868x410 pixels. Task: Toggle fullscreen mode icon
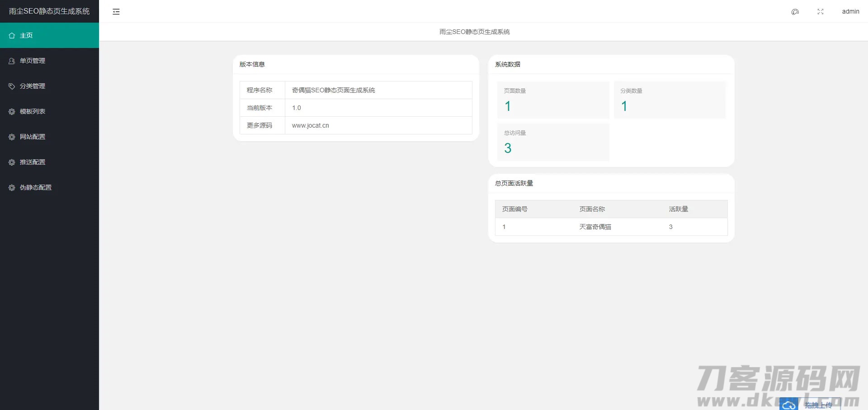point(820,12)
